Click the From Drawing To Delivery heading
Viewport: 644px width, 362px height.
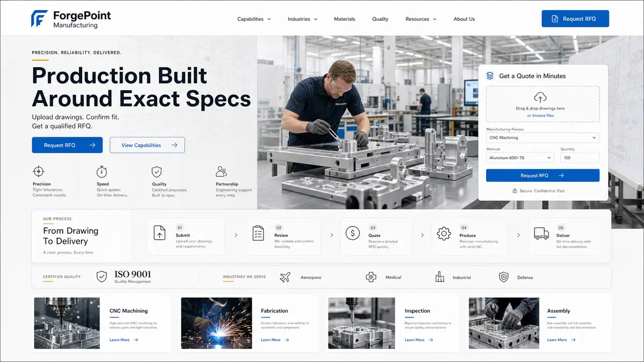[x=71, y=236]
